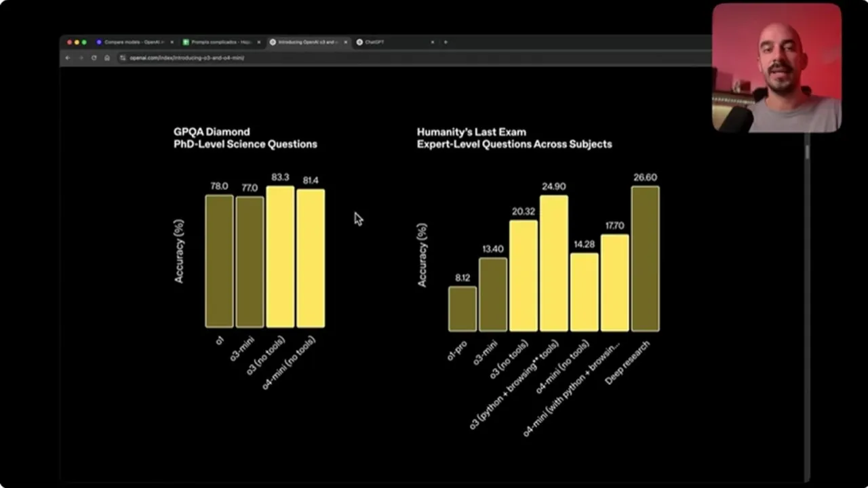Close the Prompts complicados tab

258,42
